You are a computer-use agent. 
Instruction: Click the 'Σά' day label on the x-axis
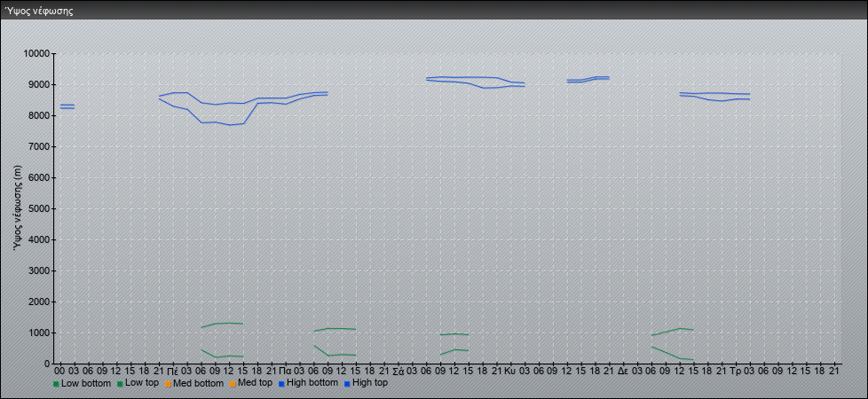pyautogui.click(x=398, y=371)
